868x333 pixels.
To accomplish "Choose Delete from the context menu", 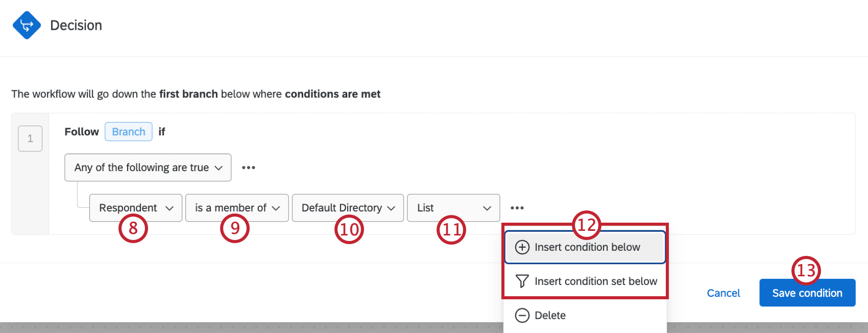I will pos(550,315).
